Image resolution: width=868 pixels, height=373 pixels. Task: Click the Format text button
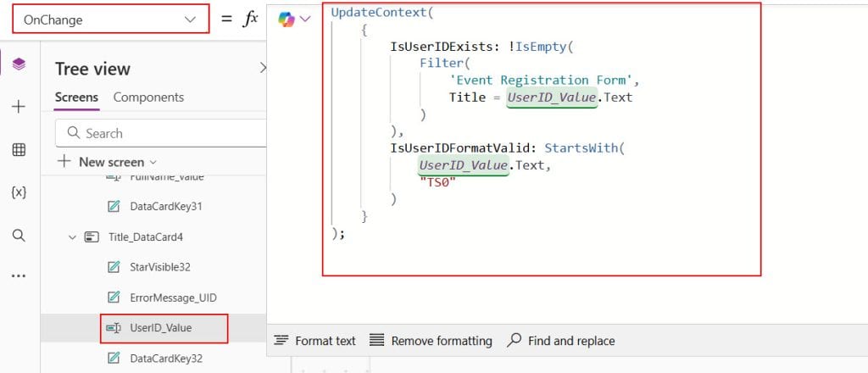(315, 340)
